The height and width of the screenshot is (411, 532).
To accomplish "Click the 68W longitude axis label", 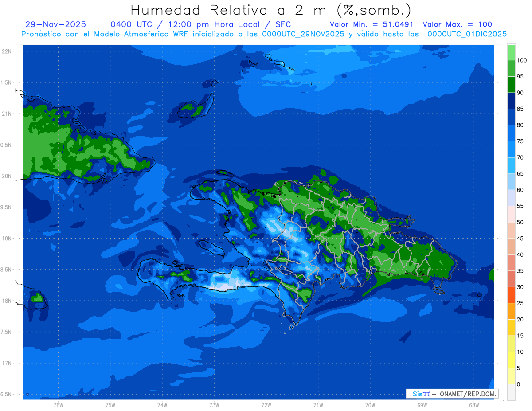I will pyautogui.click(x=473, y=405).
